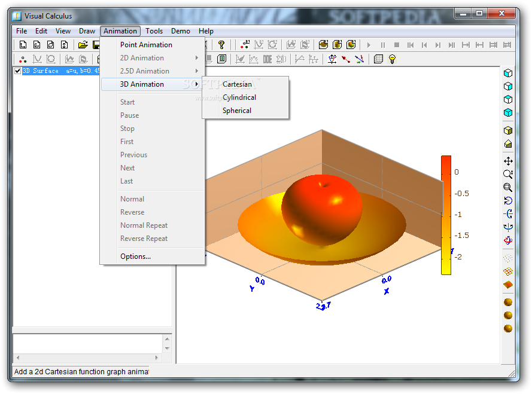Select the filled cyan cube view icon
This screenshot has height=394, width=532.
pyautogui.click(x=508, y=112)
